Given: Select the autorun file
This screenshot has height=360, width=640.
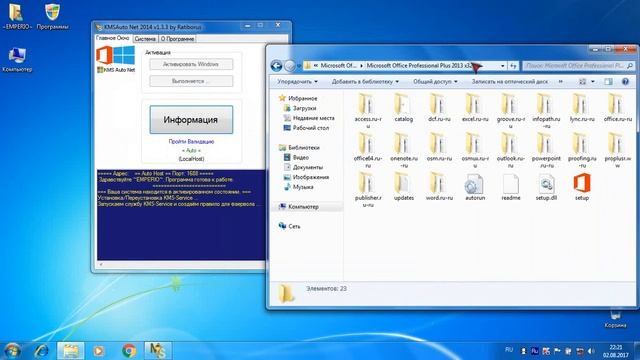Looking at the screenshot, I should click(475, 186).
